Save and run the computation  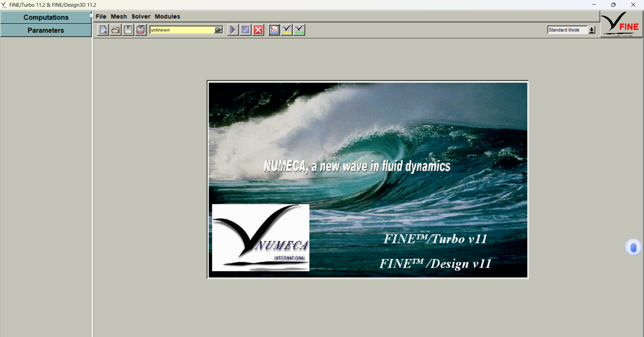pos(141,30)
